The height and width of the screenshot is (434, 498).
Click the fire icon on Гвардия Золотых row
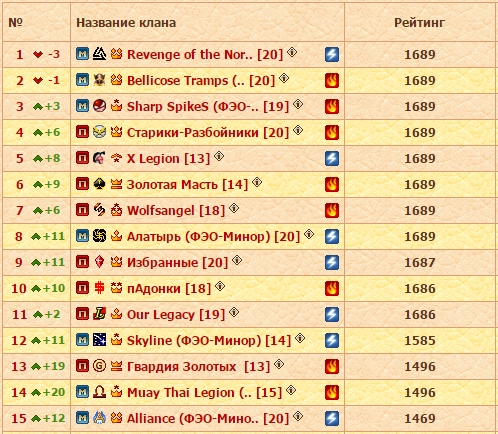coord(332,366)
